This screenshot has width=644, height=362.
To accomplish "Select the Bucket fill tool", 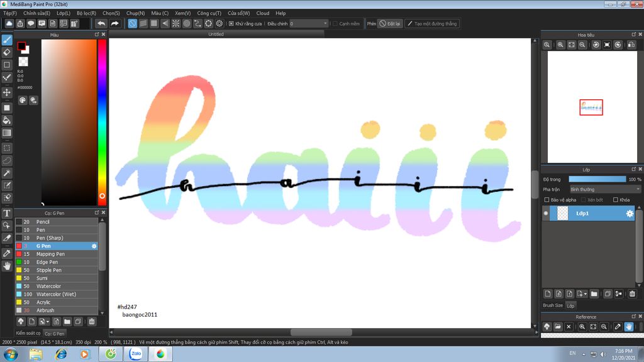I will click(x=7, y=120).
